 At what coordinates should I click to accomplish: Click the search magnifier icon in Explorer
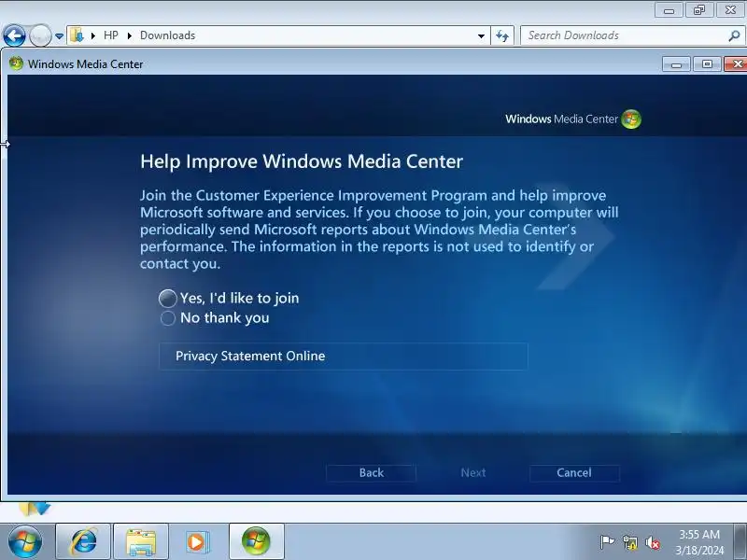[734, 35]
